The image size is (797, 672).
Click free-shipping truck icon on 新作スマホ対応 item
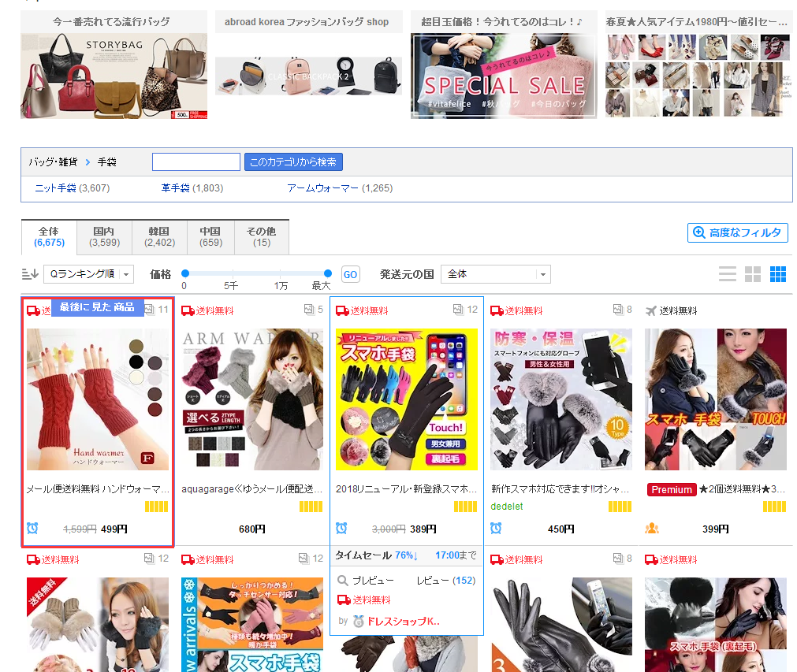[497, 310]
